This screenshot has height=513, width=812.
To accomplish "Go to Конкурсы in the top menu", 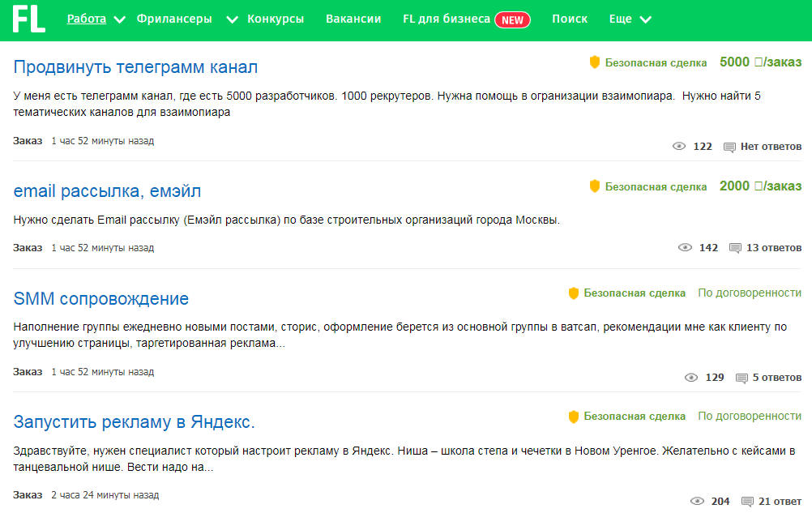I will coord(276,19).
